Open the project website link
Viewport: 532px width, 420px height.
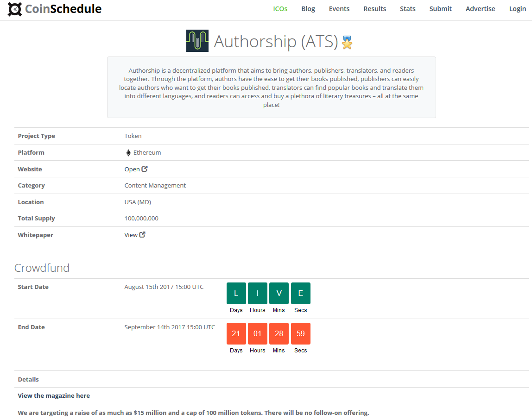[132, 169]
